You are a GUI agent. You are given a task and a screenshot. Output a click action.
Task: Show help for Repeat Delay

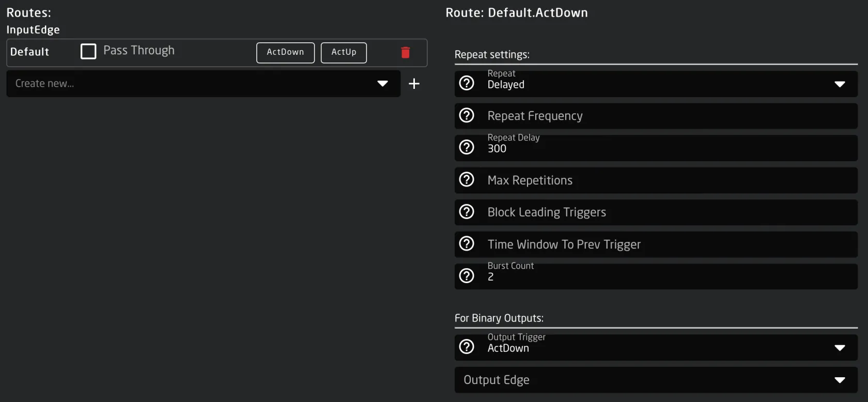click(x=467, y=147)
